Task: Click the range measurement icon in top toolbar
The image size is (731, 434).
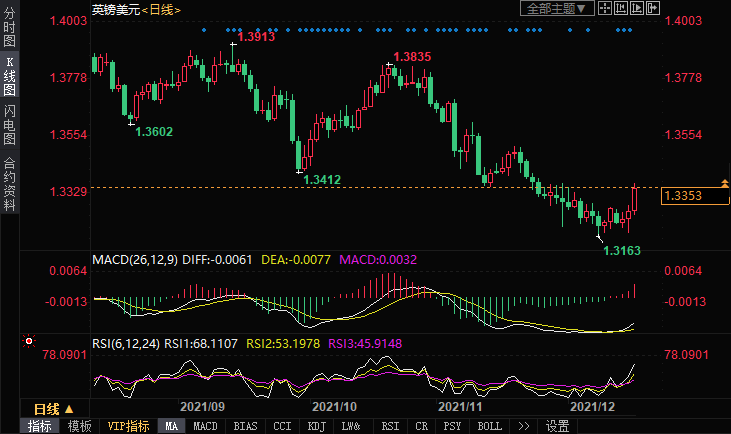Action: (623, 9)
